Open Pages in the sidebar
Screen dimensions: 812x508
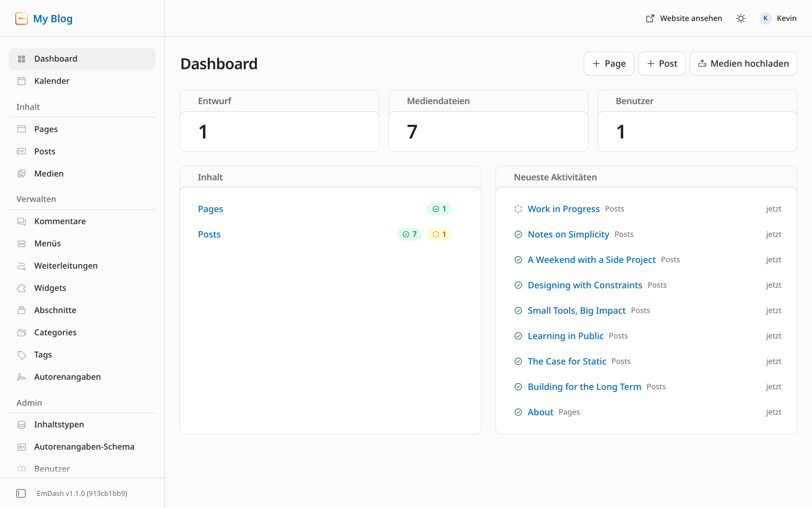pos(82,129)
